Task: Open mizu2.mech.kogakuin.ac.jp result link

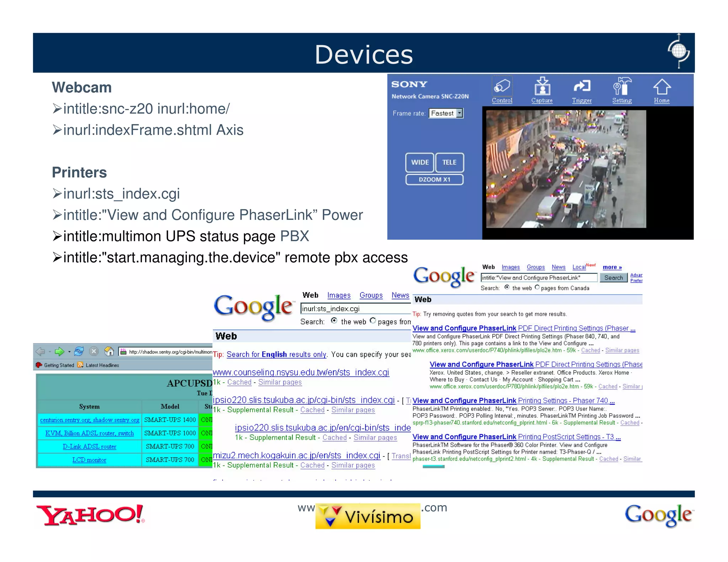Action: 296,455
